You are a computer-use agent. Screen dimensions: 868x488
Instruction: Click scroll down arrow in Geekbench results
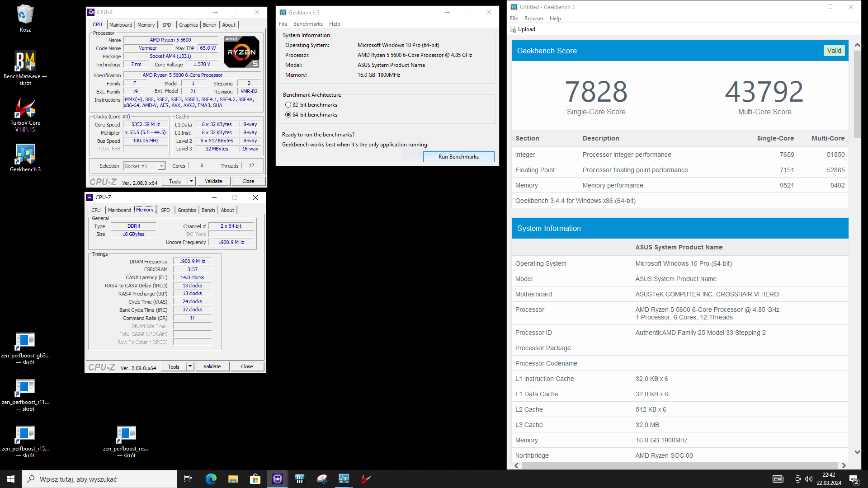pos(857,452)
